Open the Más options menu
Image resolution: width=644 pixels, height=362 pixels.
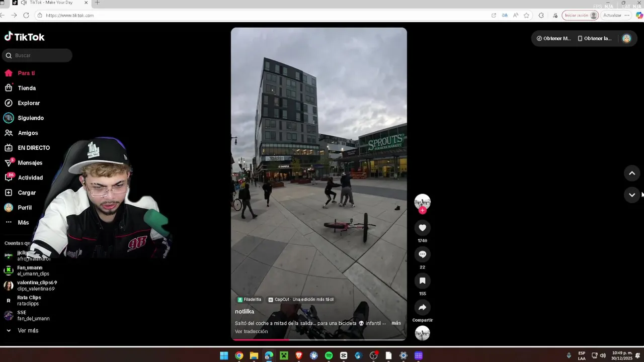[17, 223]
